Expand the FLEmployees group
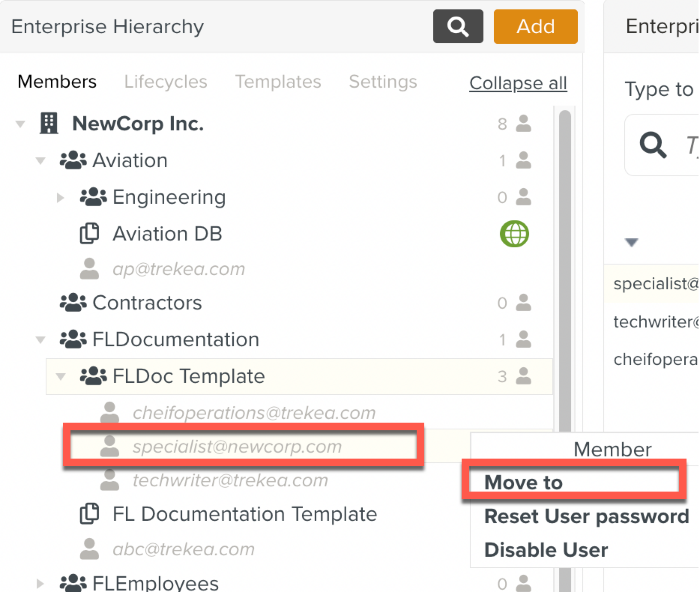 pos(40,583)
